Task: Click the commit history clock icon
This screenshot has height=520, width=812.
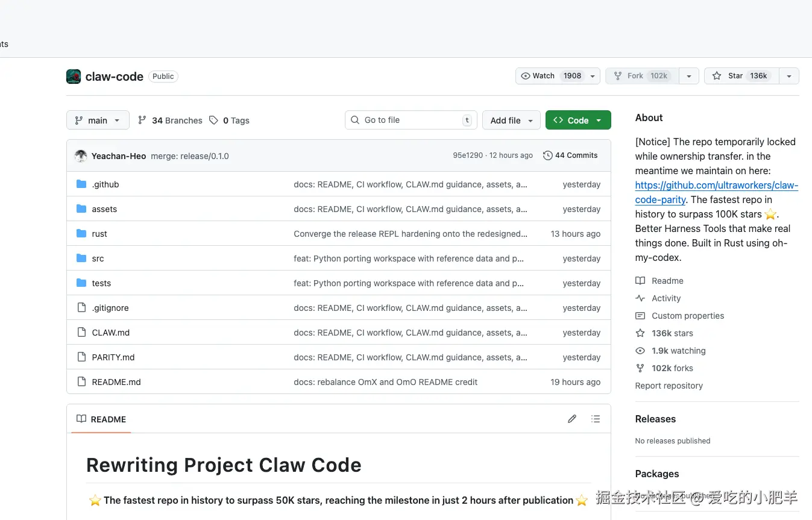Action: (x=547, y=155)
